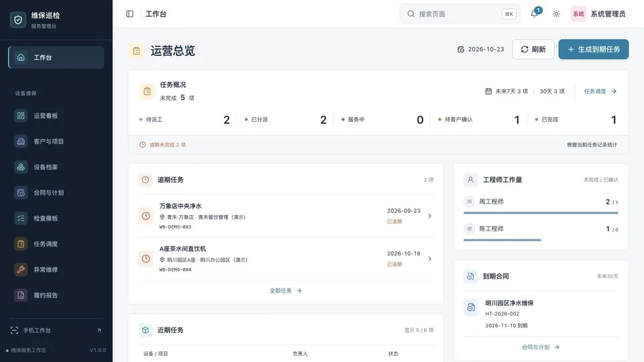This screenshot has height=362, width=644.
Task: Click the 维保巡检 shield logo icon
Action: [18, 19]
